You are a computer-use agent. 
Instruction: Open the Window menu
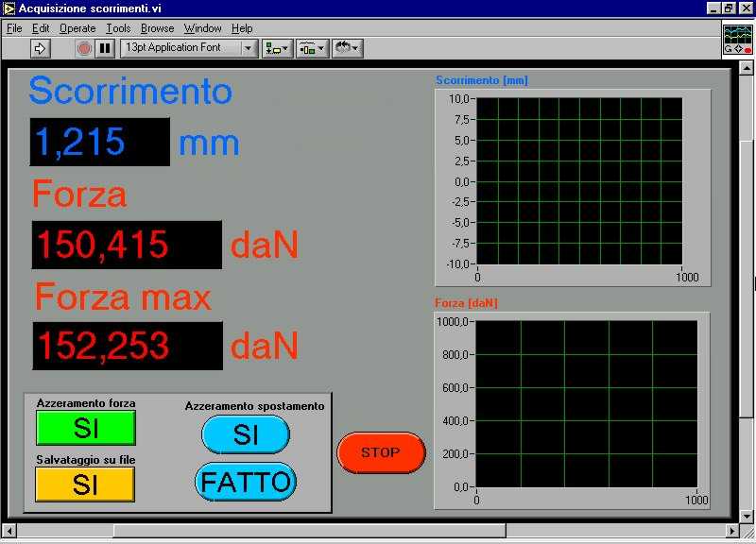(202, 28)
